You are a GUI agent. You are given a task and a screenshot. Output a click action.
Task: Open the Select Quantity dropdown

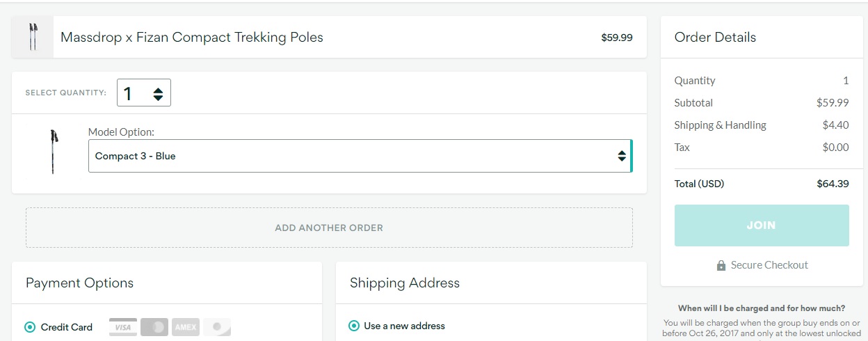144,93
